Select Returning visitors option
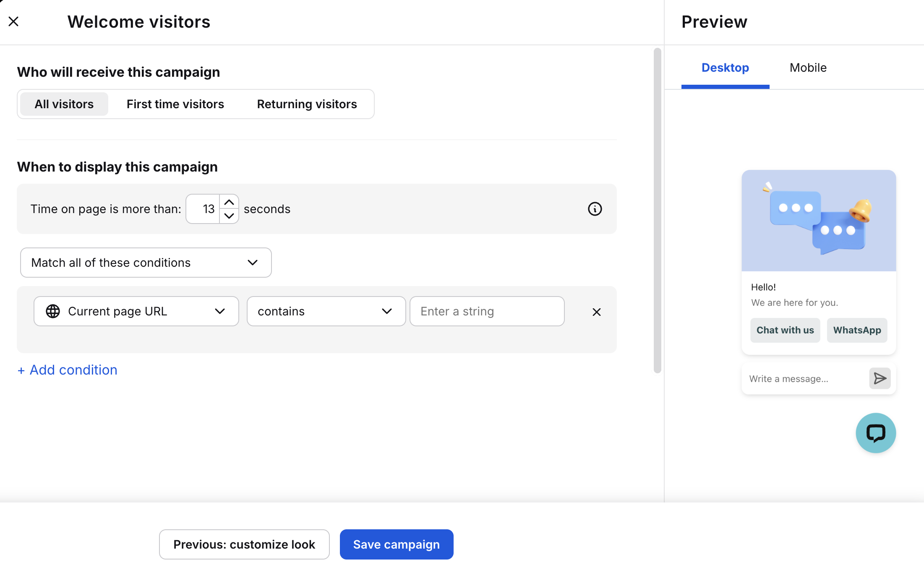 (307, 104)
